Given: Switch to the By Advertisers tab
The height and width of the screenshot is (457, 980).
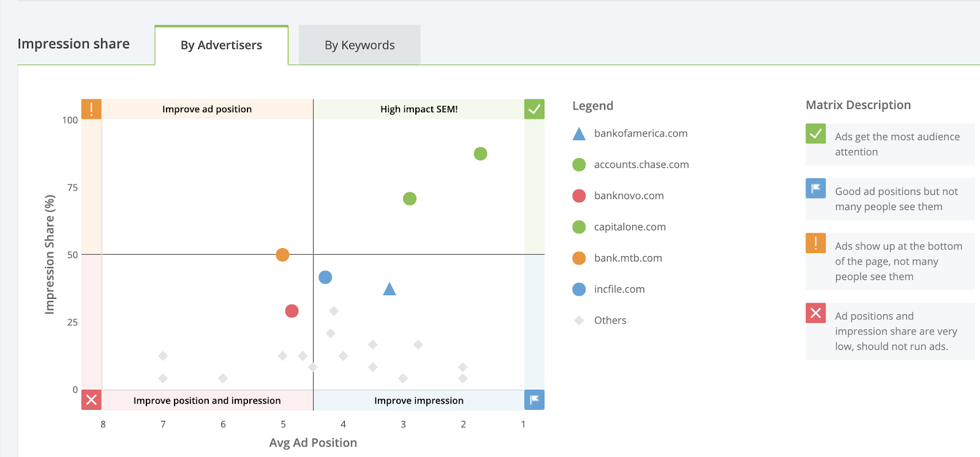Looking at the screenshot, I should tap(221, 45).
